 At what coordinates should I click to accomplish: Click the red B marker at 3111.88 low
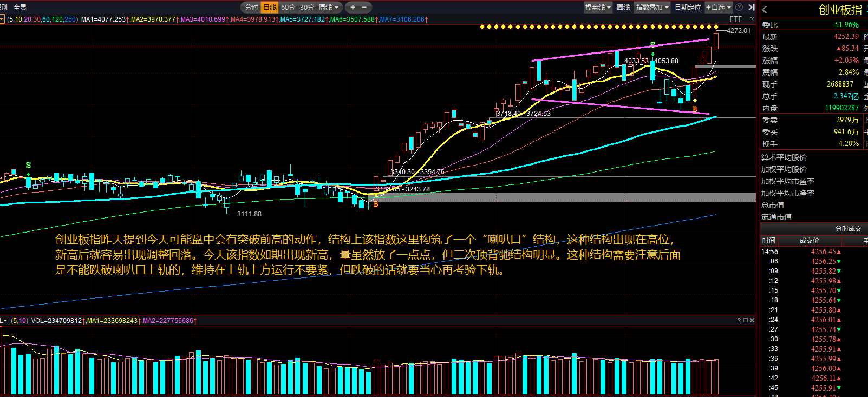coord(376,204)
